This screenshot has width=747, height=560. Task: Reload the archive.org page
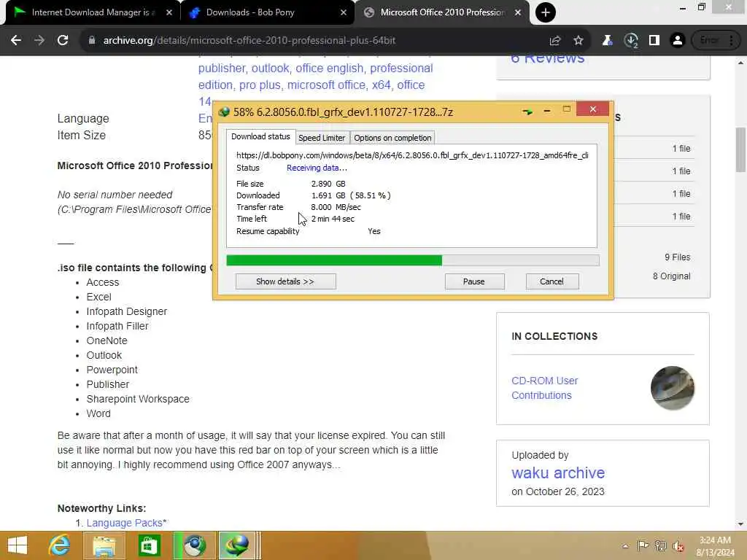tap(63, 41)
